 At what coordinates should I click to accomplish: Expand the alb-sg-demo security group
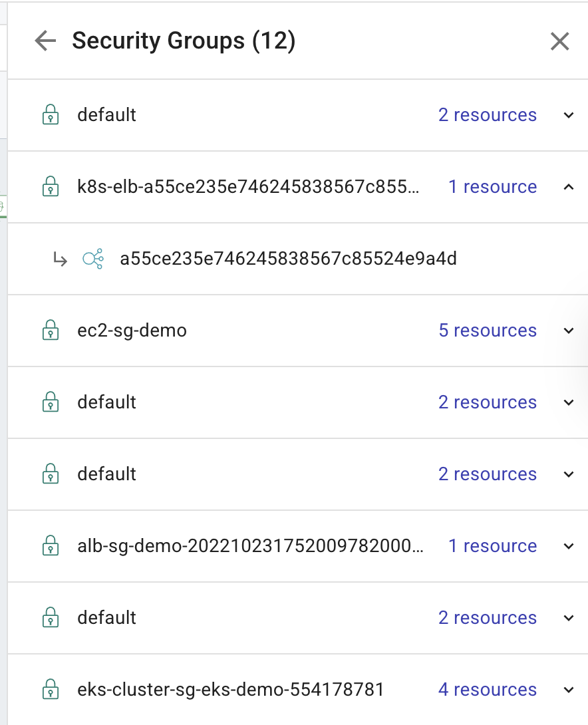coord(569,546)
